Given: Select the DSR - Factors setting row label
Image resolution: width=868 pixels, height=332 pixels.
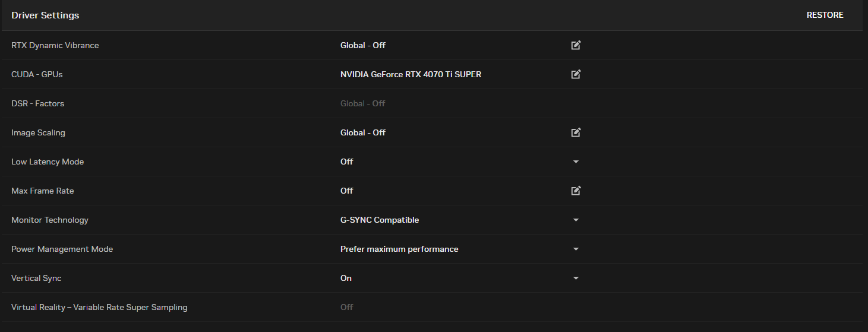Looking at the screenshot, I should pos(37,103).
